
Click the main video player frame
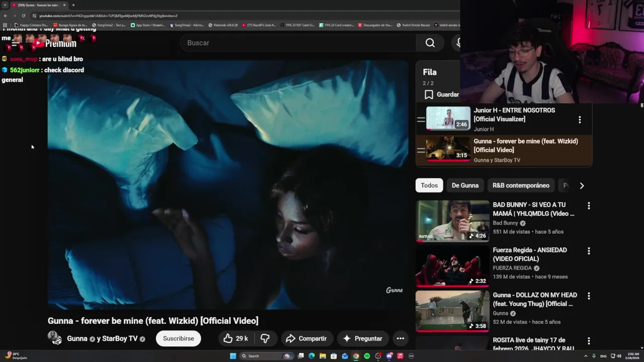tap(228, 185)
